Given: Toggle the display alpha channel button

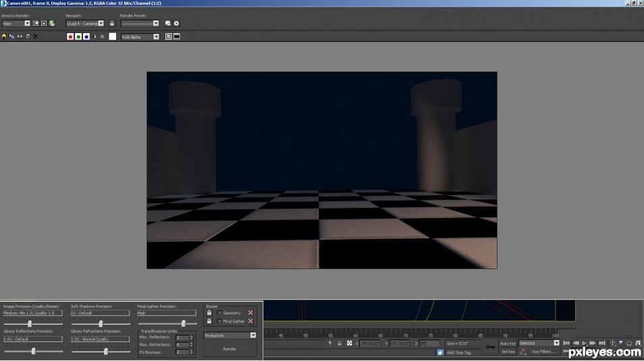Looking at the screenshot, I should coord(95,36).
